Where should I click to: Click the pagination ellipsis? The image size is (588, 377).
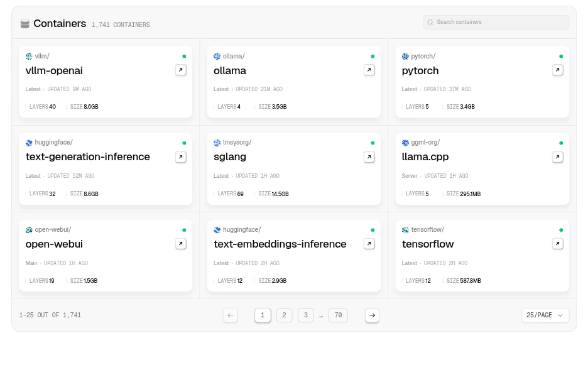tap(321, 316)
